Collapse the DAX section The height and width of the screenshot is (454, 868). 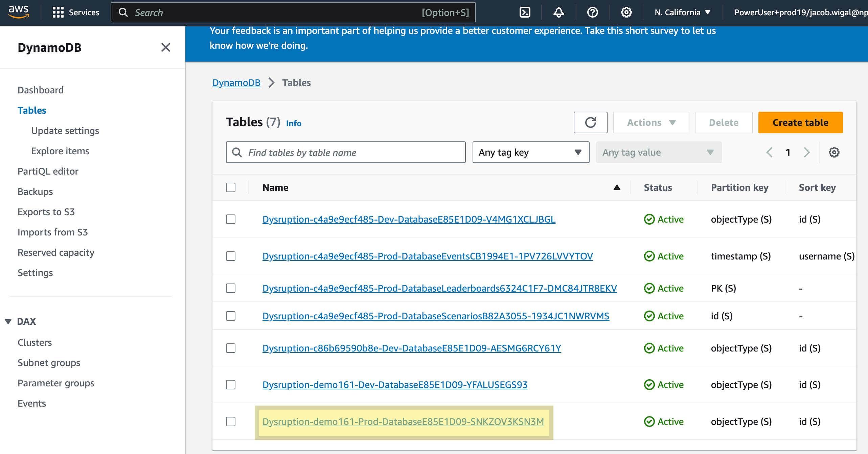(8, 321)
